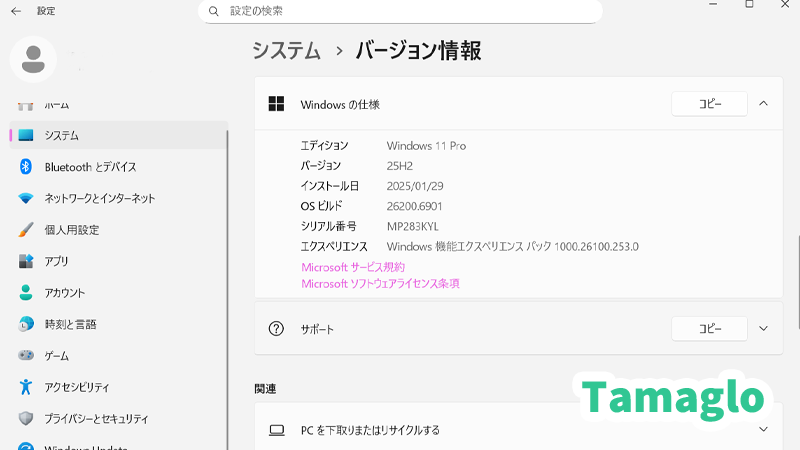Image resolution: width=800 pixels, height=450 pixels.
Task: Open ネットワークとインターネット via Wi-Fi icon
Action: click(26, 198)
